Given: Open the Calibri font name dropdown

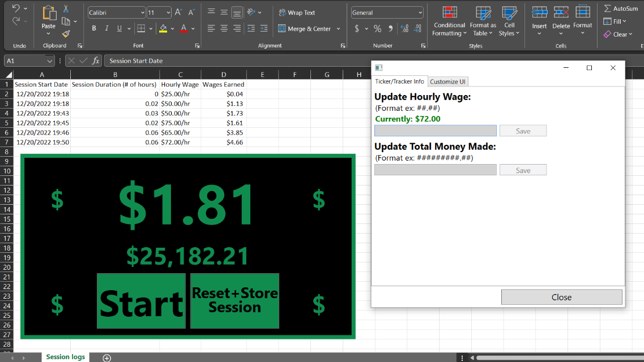Looking at the screenshot, I should click(x=143, y=12).
